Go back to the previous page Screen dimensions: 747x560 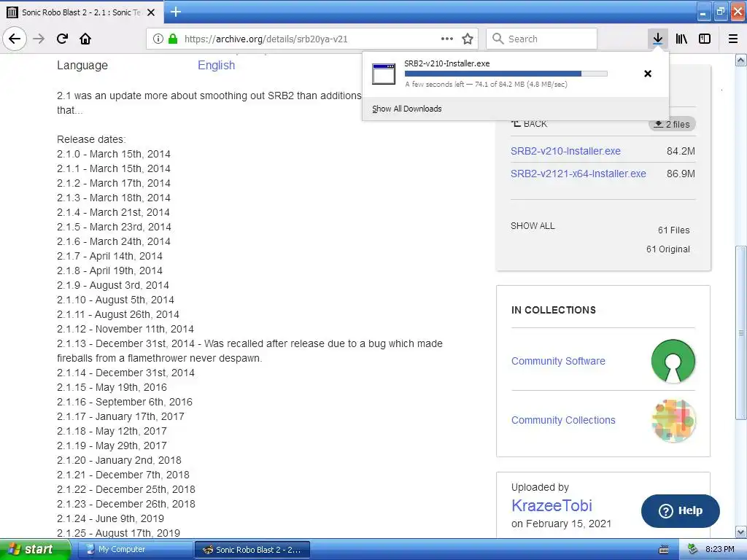coord(15,39)
